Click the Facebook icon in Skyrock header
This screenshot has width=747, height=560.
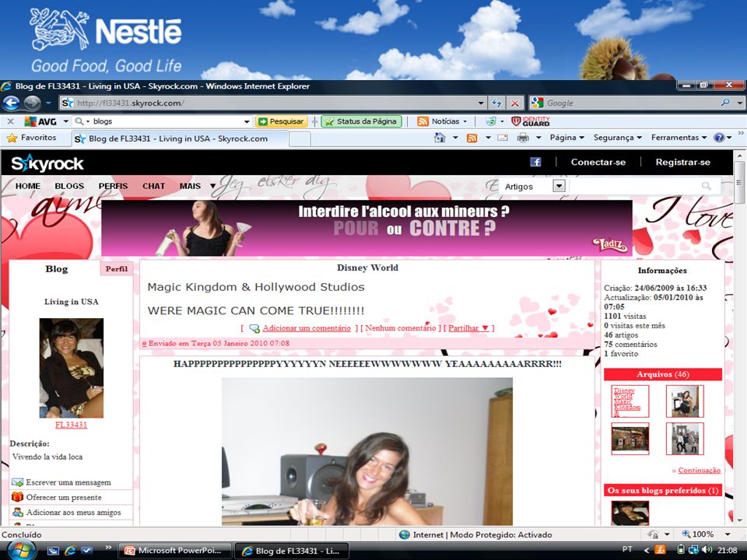click(x=535, y=162)
